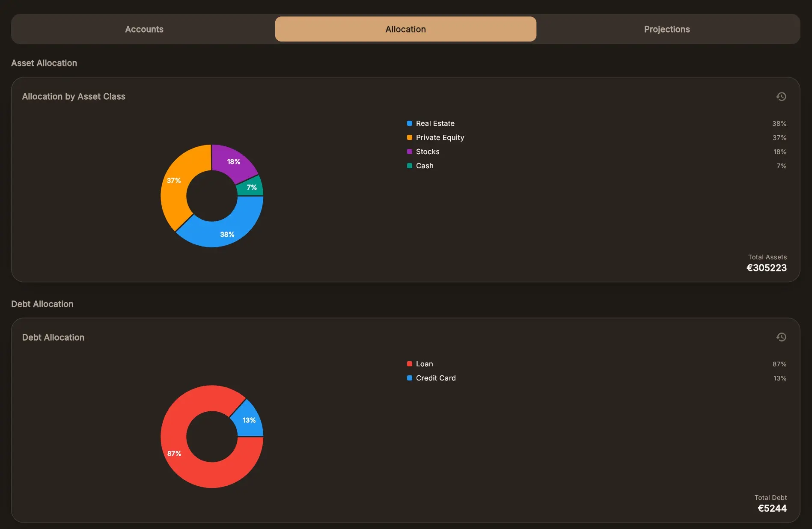Select the Private Equity legend label
Image resolution: width=812 pixels, height=529 pixels.
440,137
